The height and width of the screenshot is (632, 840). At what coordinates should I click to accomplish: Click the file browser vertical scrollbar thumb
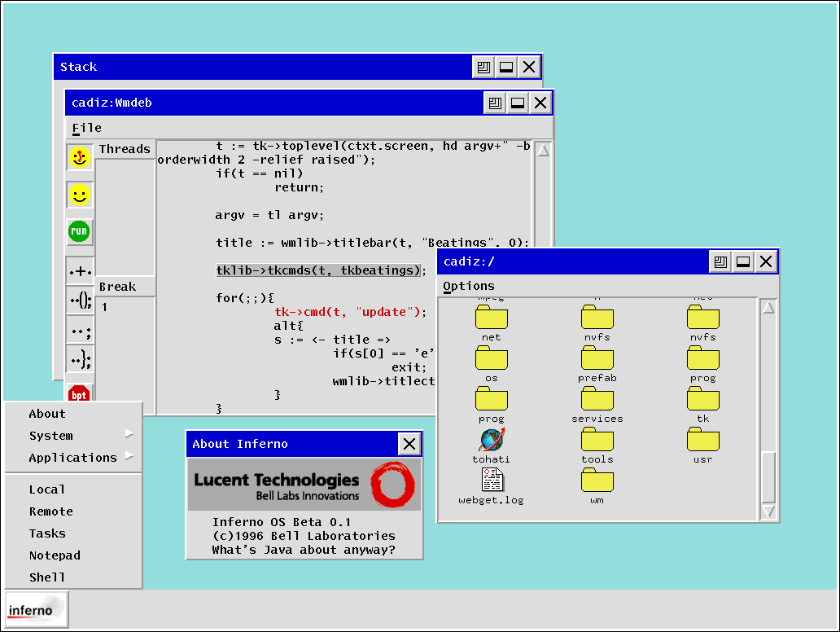point(768,475)
